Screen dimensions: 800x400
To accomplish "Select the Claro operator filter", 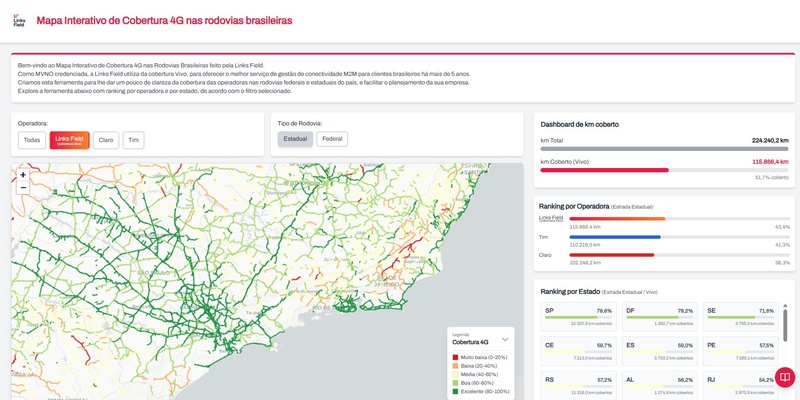I will [x=106, y=140].
